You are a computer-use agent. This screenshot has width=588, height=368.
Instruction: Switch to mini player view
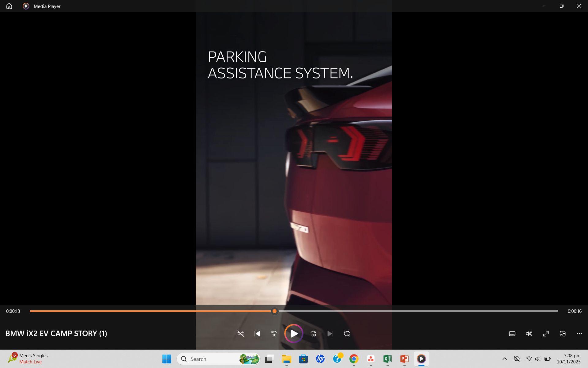click(x=563, y=334)
